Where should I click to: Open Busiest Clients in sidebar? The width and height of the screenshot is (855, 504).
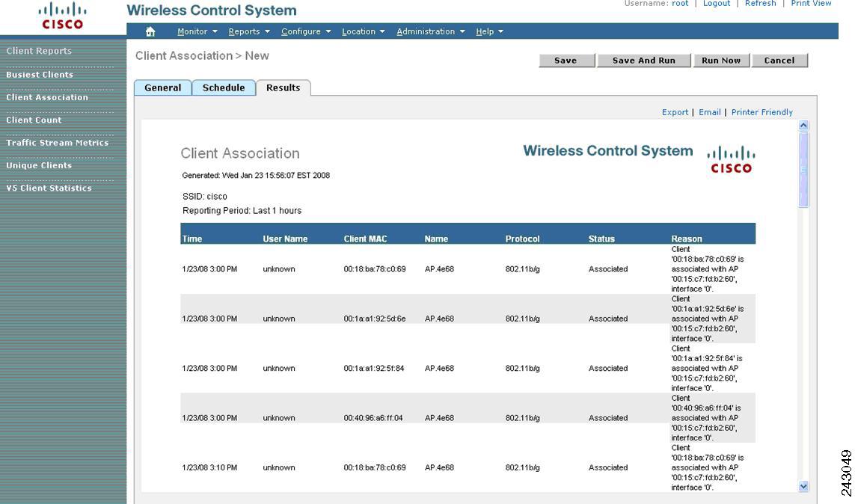tap(40, 75)
